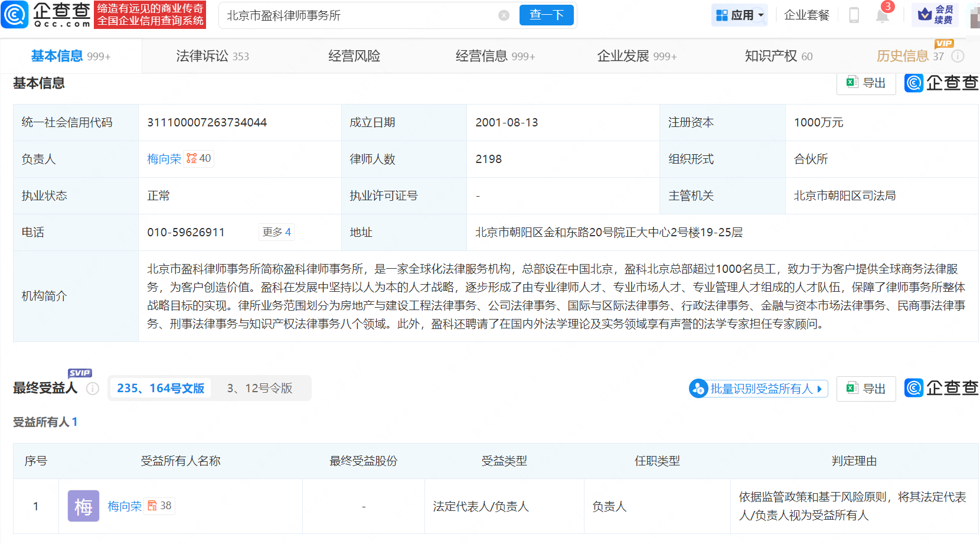Click the relation count 40 badge
Image resolution: width=980 pixels, height=544 pixels.
click(x=199, y=158)
